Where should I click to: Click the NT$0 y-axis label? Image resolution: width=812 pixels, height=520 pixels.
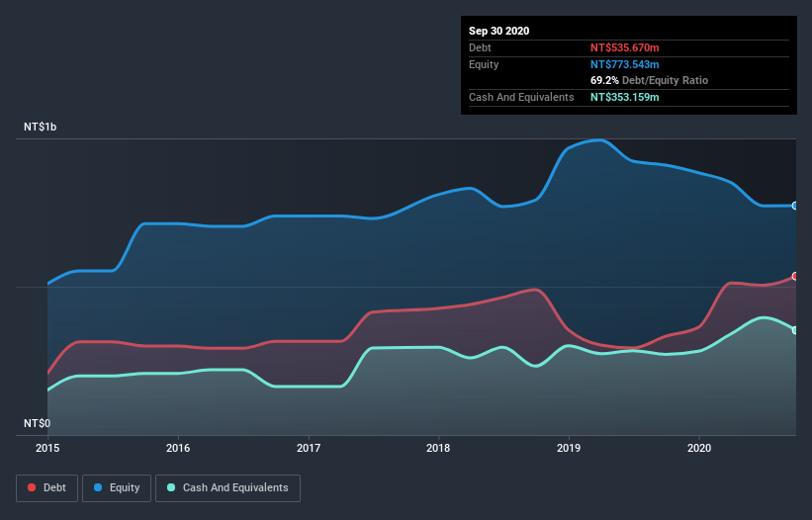pyautogui.click(x=38, y=423)
